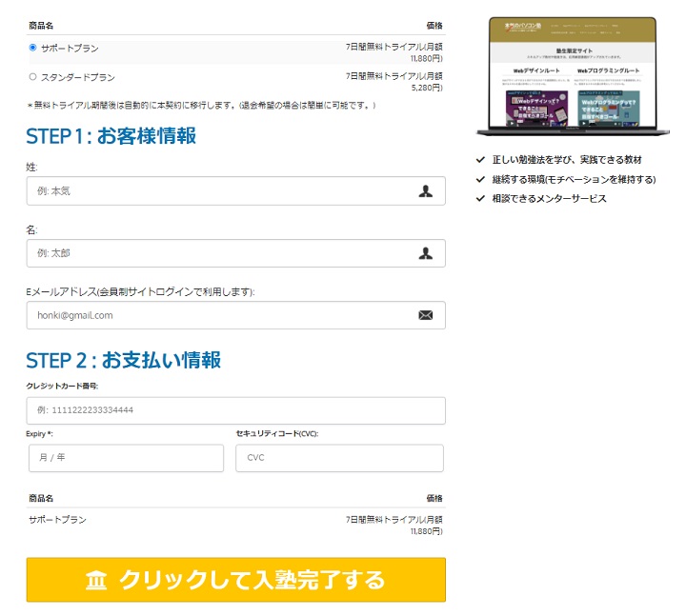
Task: Click the クレジットカード番号 input field
Action: [x=235, y=410]
